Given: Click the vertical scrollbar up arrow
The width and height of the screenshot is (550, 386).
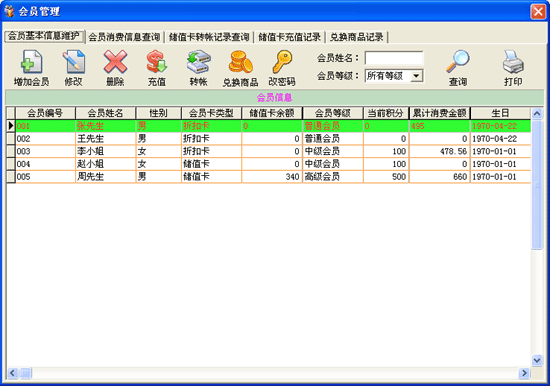Looking at the screenshot, I should (x=537, y=113).
